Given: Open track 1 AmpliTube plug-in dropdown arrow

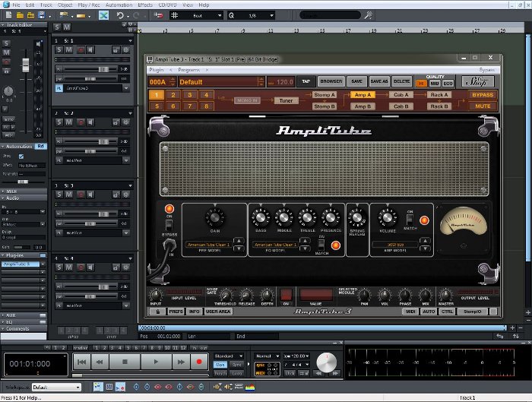Looking at the screenshot, I should pyautogui.click(x=126, y=88).
